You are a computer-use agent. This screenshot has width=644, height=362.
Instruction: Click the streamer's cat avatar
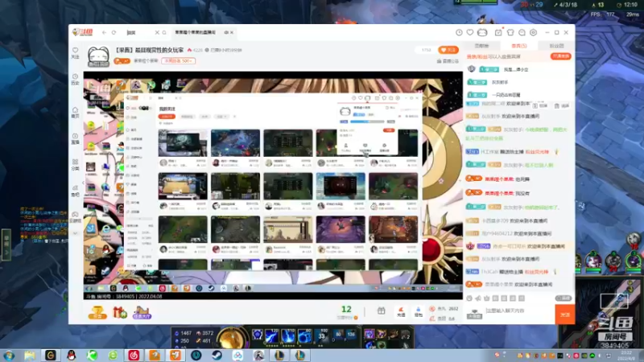[x=98, y=56]
